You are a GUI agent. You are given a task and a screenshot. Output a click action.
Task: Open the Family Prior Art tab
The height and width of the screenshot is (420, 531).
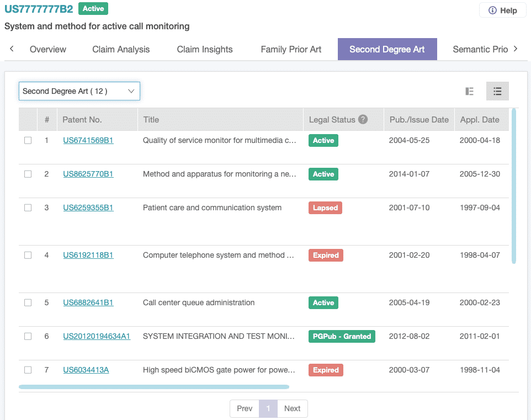pos(291,50)
